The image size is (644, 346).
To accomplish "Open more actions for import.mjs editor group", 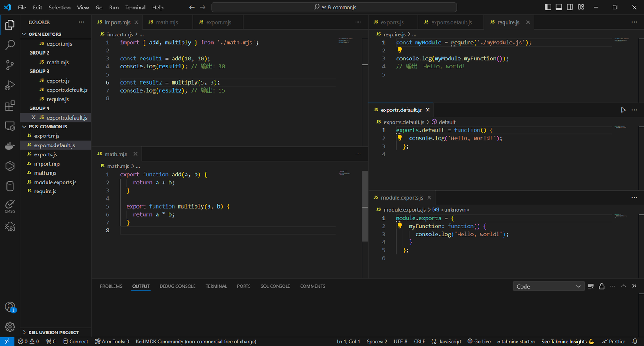I will click(x=358, y=22).
